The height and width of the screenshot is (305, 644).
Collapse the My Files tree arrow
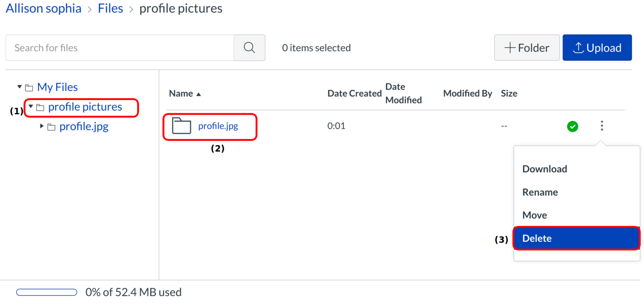[19, 87]
